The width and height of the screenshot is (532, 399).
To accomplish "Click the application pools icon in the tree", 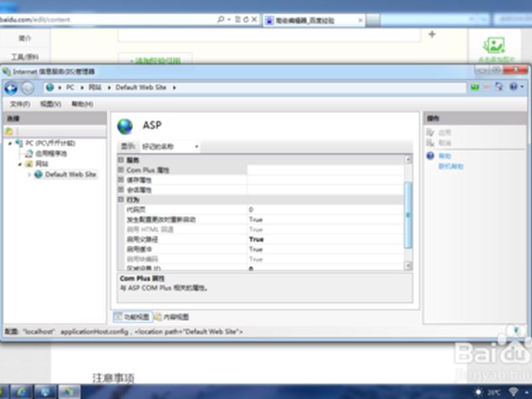I will click(x=29, y=154).
